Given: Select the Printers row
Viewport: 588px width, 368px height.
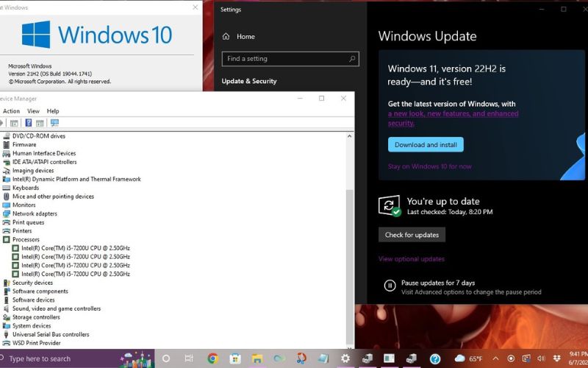Looking at the screenshot, I should point(22,231).
